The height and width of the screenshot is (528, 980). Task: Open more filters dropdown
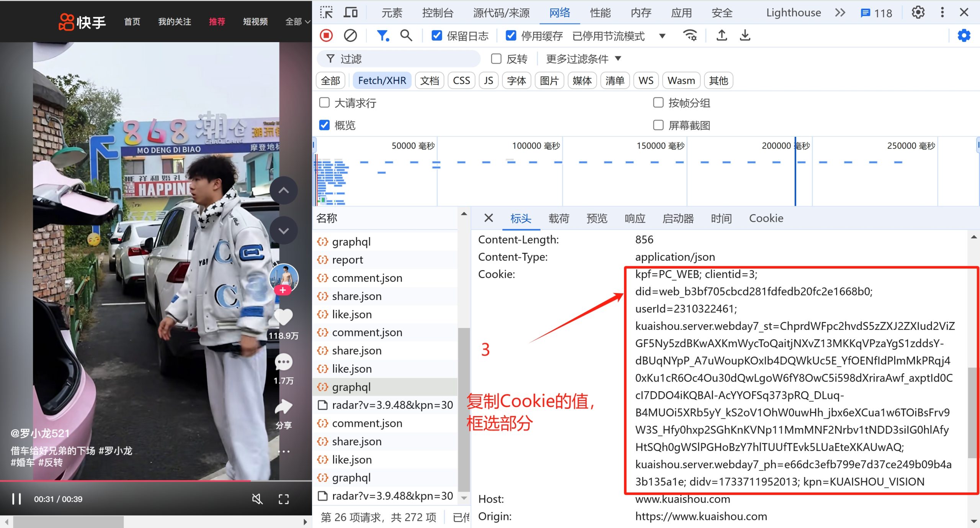coord(583,59)
